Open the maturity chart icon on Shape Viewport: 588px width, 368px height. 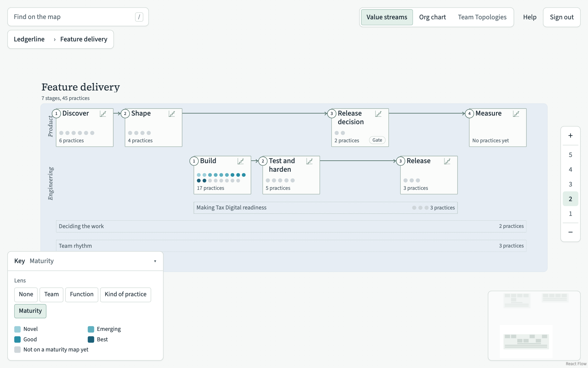(172, 114)
